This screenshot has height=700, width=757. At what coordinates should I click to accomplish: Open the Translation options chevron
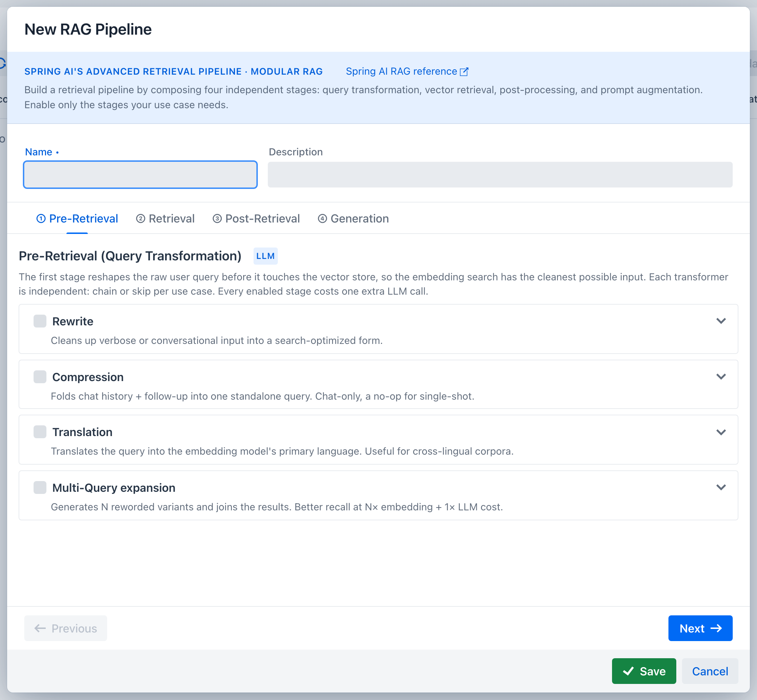click(721, 432)
